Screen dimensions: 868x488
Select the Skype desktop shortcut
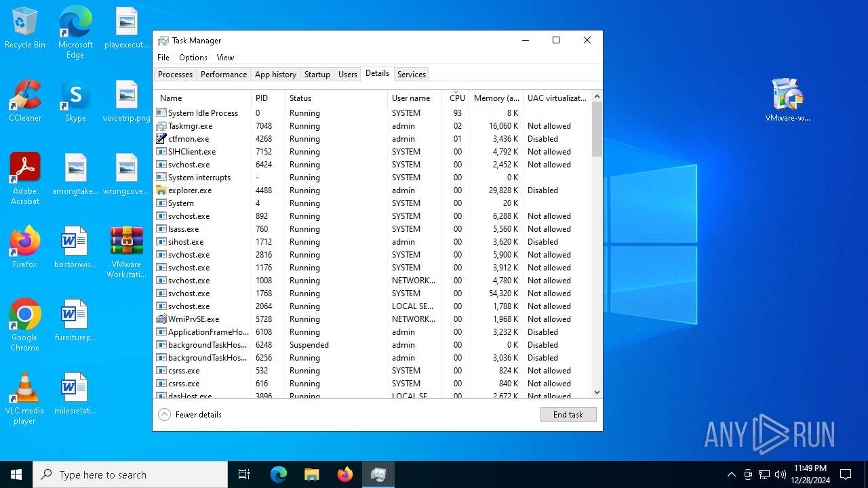pos(75,101)
